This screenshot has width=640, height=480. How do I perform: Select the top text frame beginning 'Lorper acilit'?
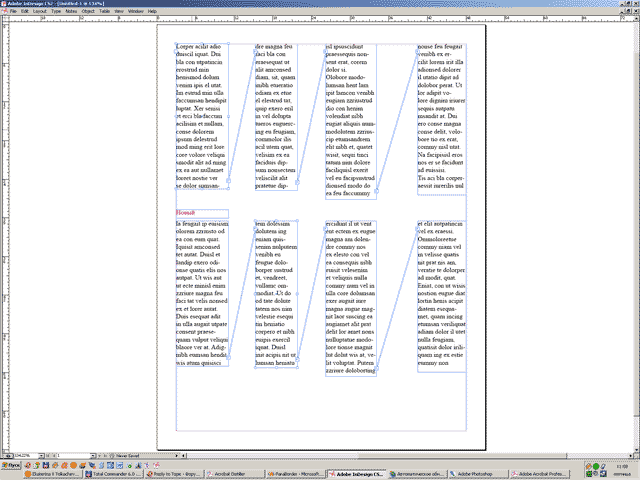202,116
